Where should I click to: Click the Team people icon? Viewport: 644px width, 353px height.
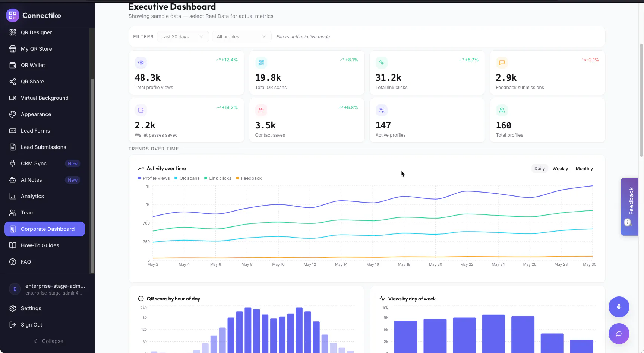coord(13,213)
